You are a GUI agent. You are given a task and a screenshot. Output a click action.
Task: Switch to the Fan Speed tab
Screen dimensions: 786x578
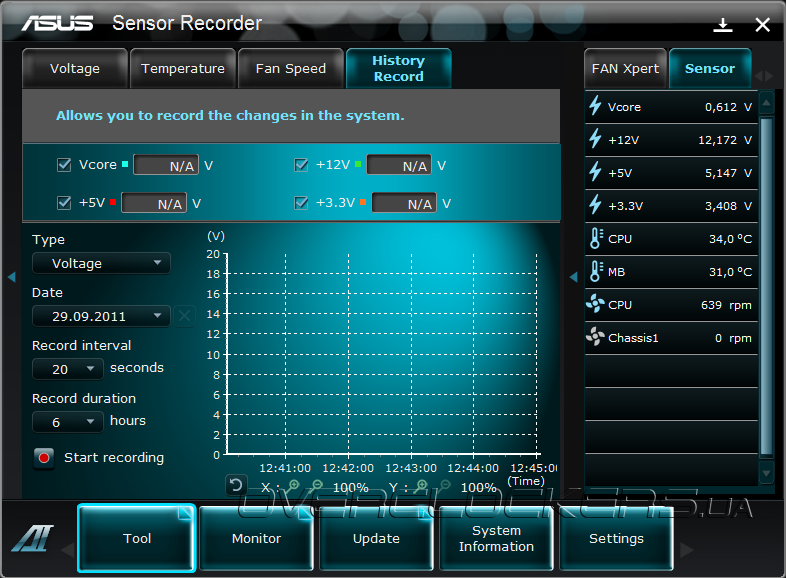(291, 69)
